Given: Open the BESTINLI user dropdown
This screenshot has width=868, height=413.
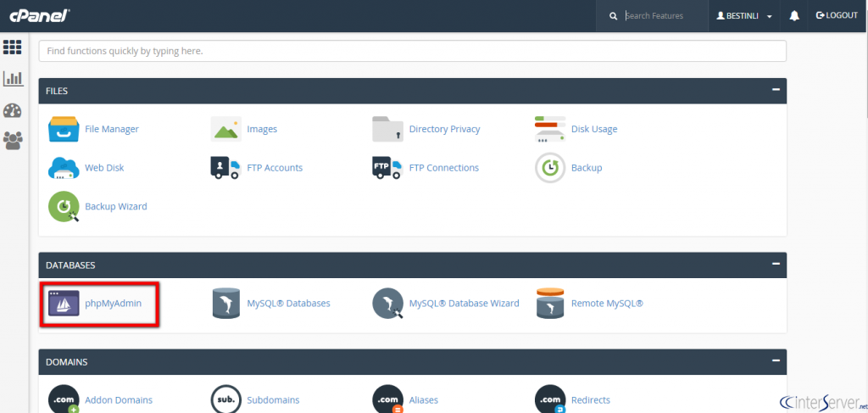Looking at the screenshot, I should [x=744, y=16].
